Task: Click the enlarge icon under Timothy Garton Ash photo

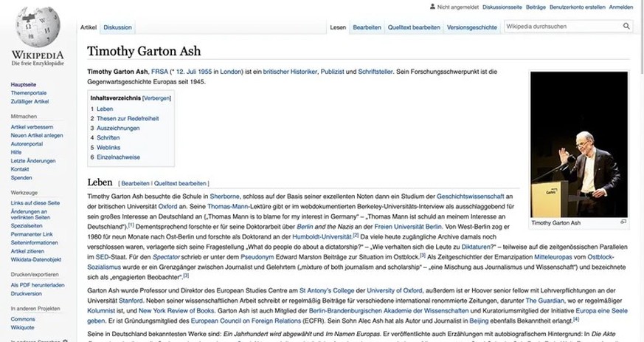Action: coord(623,222)
